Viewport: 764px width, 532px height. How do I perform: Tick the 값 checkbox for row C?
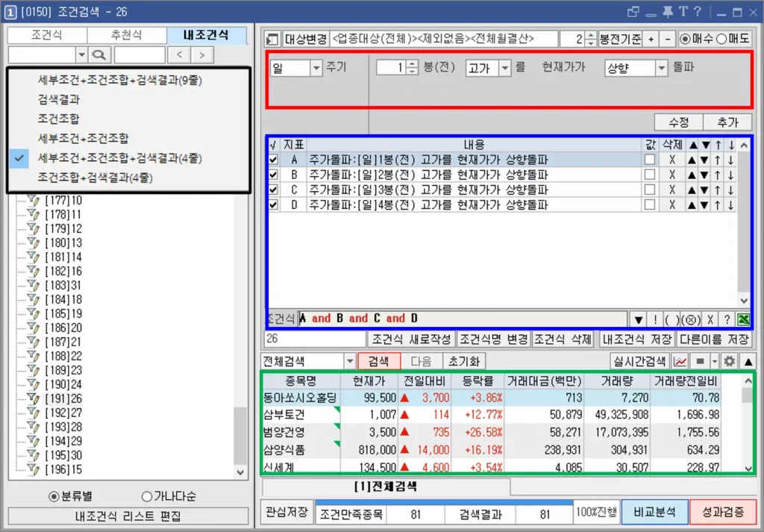pyautogui.click(x=650, y=190)
